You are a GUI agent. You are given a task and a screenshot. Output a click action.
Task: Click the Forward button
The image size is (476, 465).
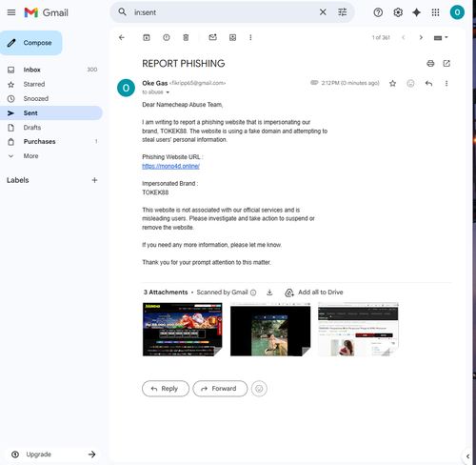220,389
